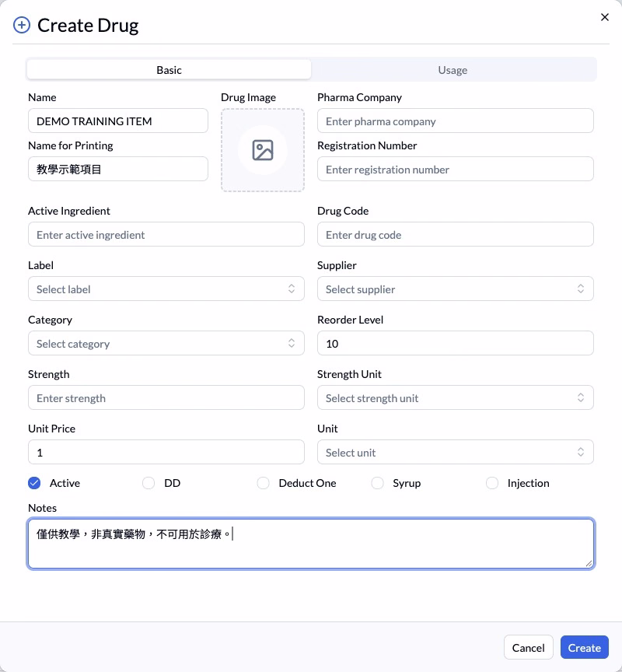The image size is (622, 672).
Task: Focus the Registration Number input
Action: 456,169
